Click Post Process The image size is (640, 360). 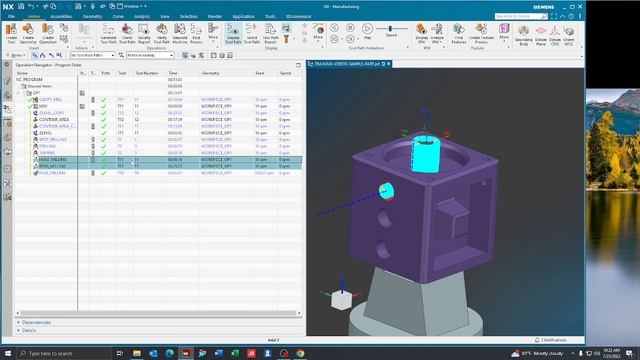[x=196, y=33]
